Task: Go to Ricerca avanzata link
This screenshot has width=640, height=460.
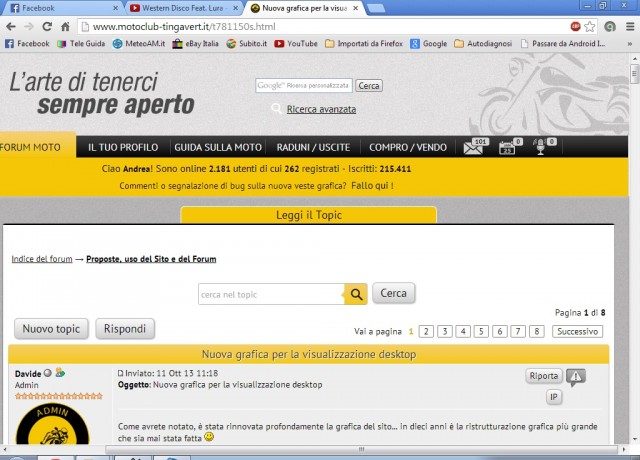Action: [x=320, y=109]
